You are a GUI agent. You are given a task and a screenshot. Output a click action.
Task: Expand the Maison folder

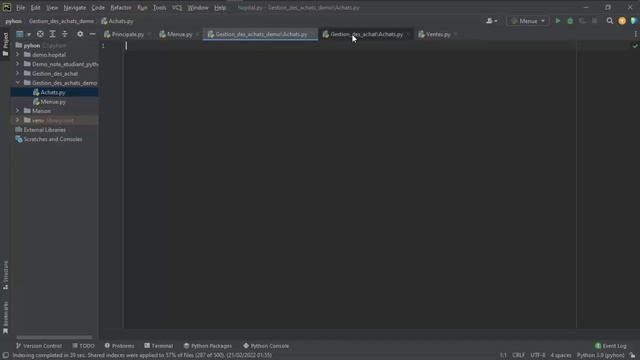pyautogui.click(x=18, y=111)
